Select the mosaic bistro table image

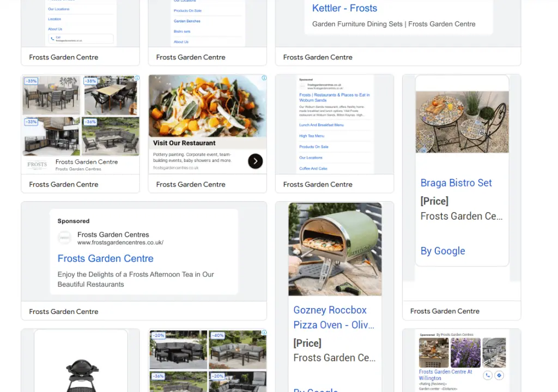(462, 122)
